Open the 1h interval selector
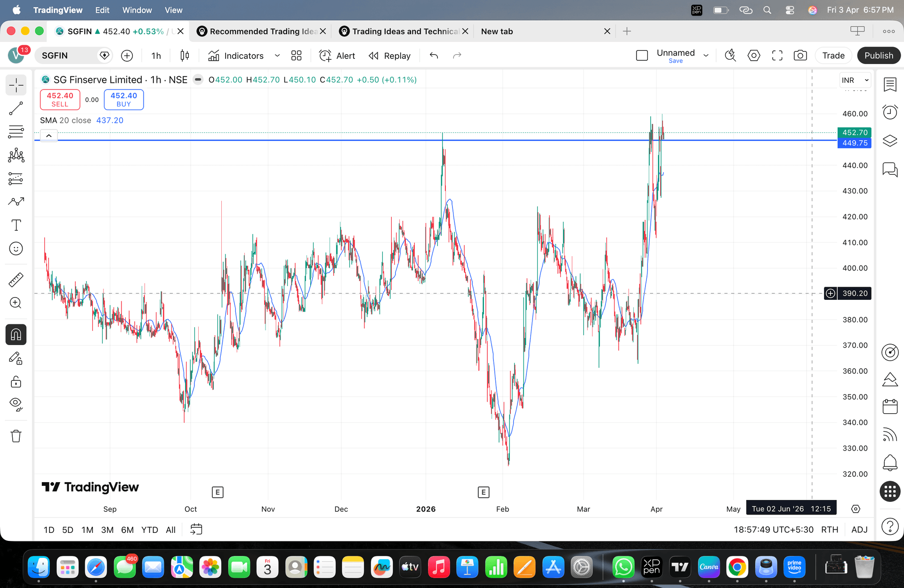 pyautogui.click(x=156, y=56)
